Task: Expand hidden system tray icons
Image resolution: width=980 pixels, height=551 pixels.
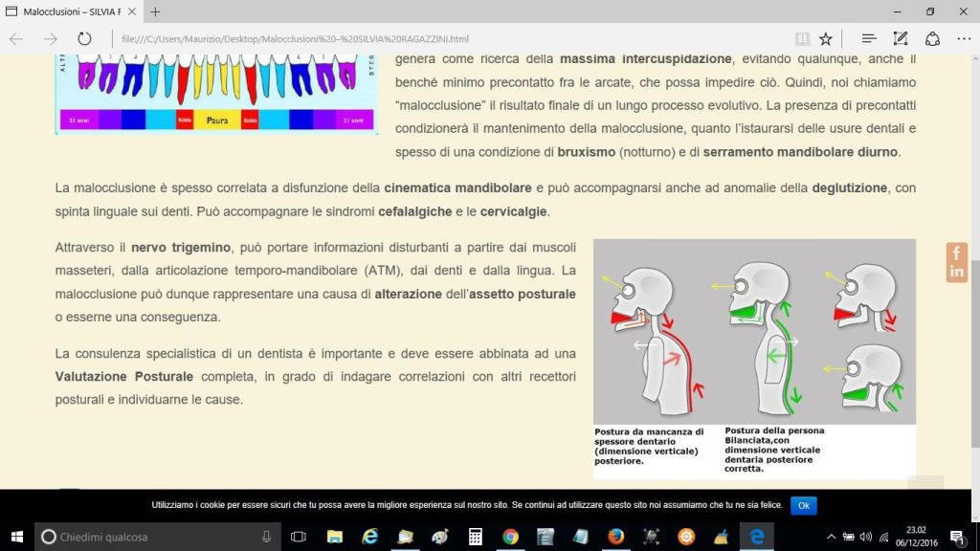Action: (831, 537)
